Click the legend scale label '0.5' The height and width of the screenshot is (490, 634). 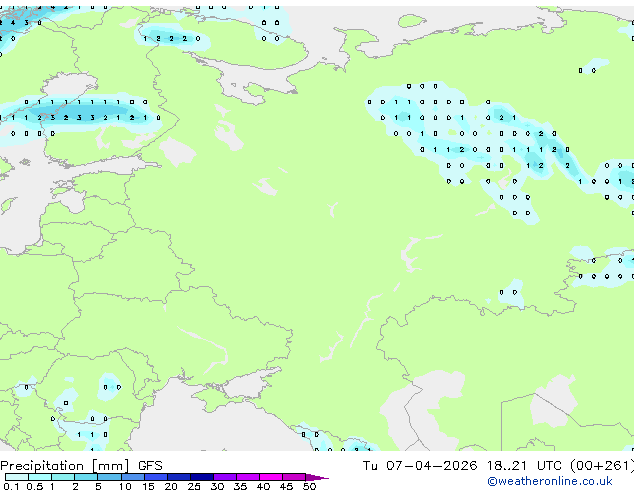[35, 486]
